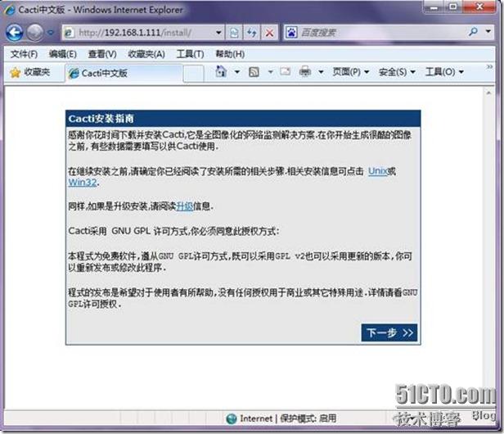Click the Cacti安装指南 header text
Viewport: 504px width, 434px height.
click(x=101, y=119)
